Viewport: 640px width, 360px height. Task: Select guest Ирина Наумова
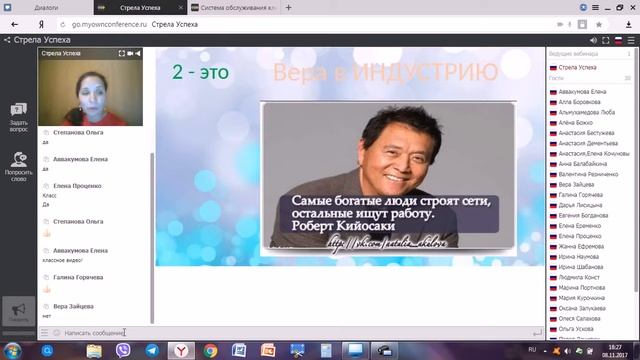(x=578, y=257)
